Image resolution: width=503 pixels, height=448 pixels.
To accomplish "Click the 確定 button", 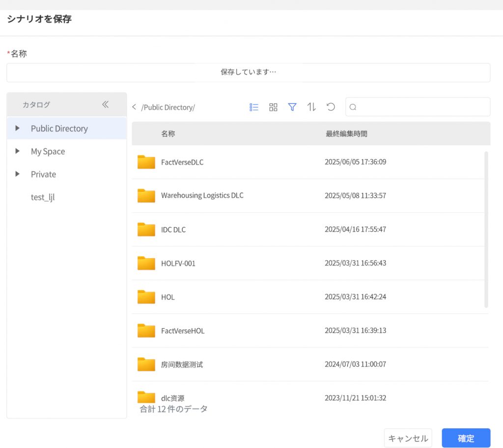I will pyautogui.click(x=466, y=438).
